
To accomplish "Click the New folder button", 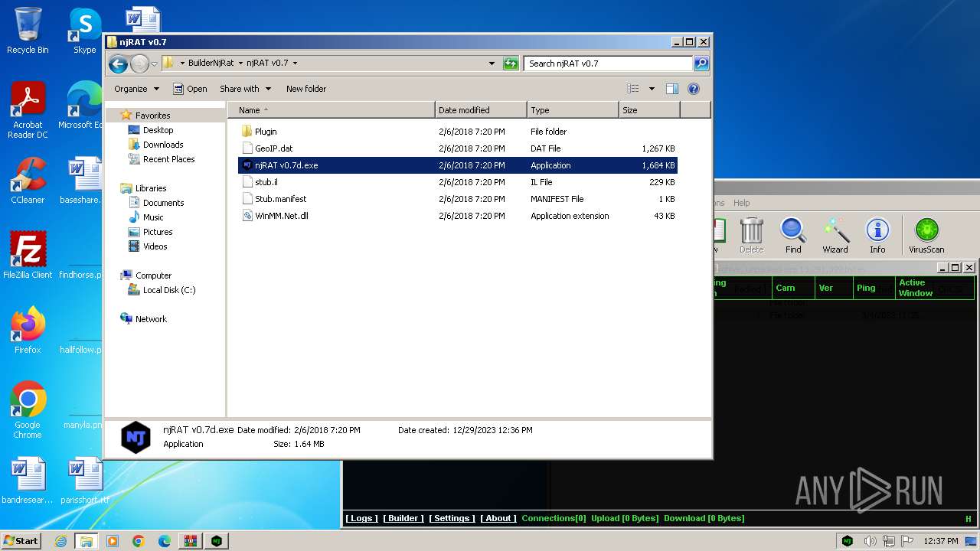I will (306, 89).
